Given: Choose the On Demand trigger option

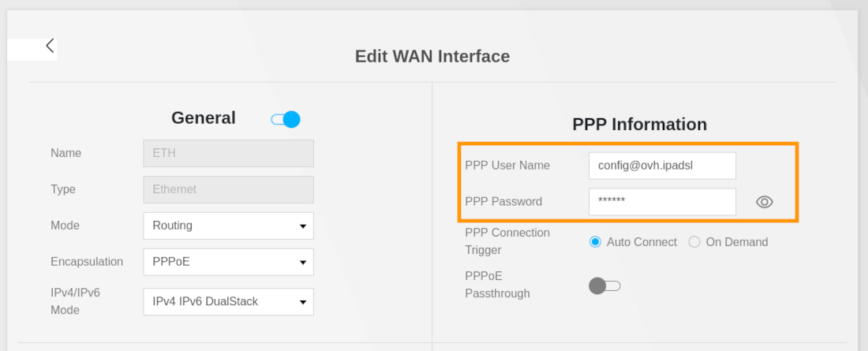Looking at the screenshot, I should tap(694, 242).
